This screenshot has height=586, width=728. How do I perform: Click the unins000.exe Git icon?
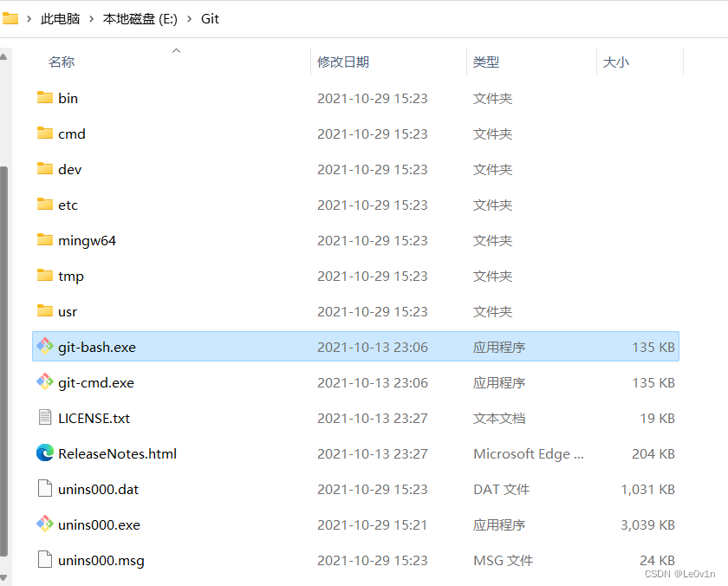tap(45, 524)
